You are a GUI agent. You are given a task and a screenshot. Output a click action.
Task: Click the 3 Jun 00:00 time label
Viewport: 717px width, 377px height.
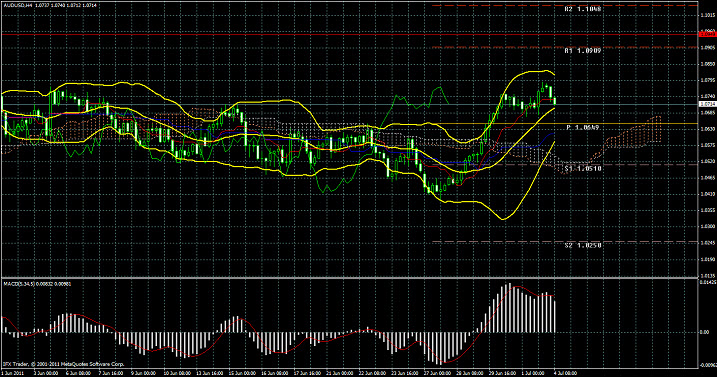click(x=46, y=373)
